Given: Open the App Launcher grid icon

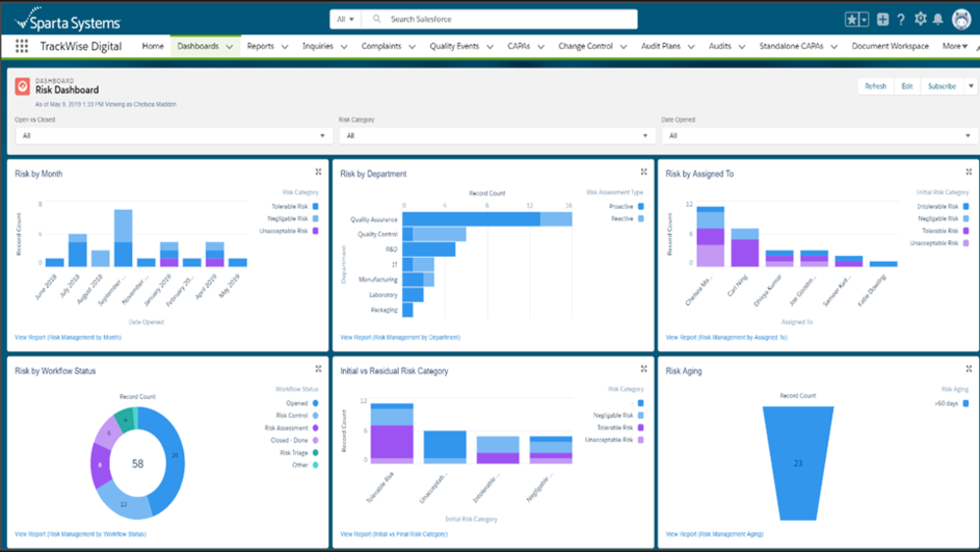Looking at the screenshot, I should pyautogui.click(x=22, y=46).
